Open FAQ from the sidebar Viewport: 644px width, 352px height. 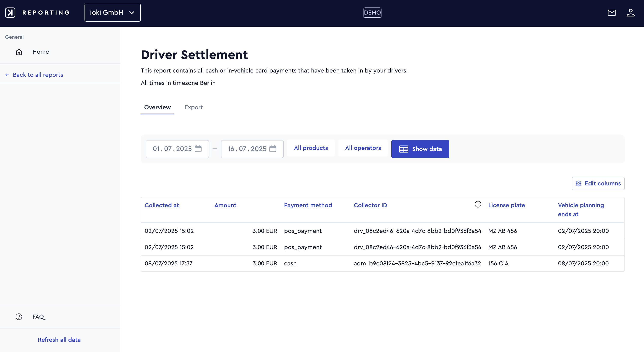[x=39, y=317]
